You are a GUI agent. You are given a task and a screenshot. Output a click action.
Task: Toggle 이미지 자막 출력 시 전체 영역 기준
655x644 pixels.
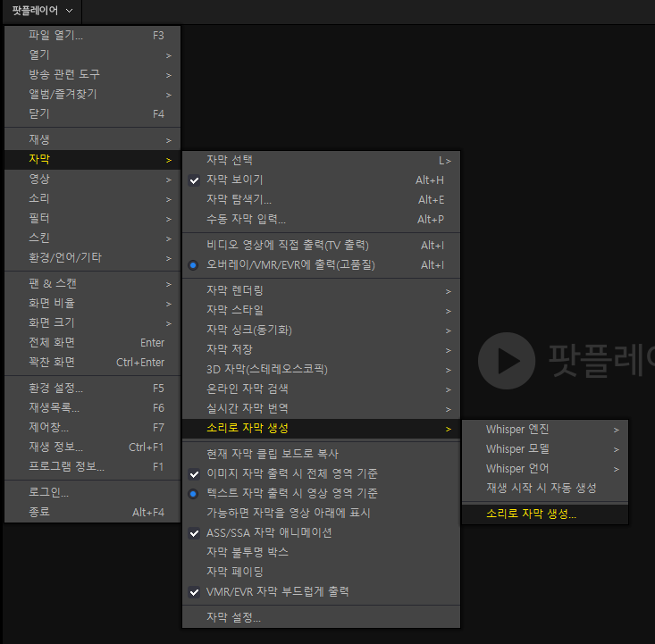click(321, 473)
